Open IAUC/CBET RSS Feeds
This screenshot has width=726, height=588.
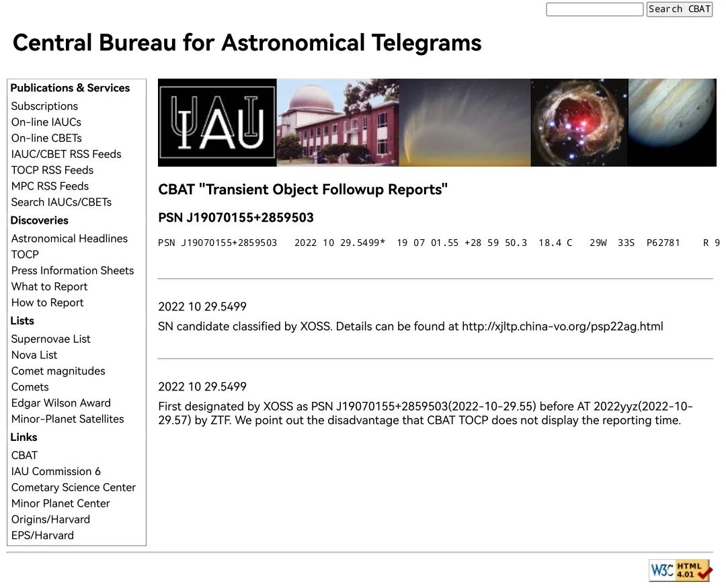point(66,154)
